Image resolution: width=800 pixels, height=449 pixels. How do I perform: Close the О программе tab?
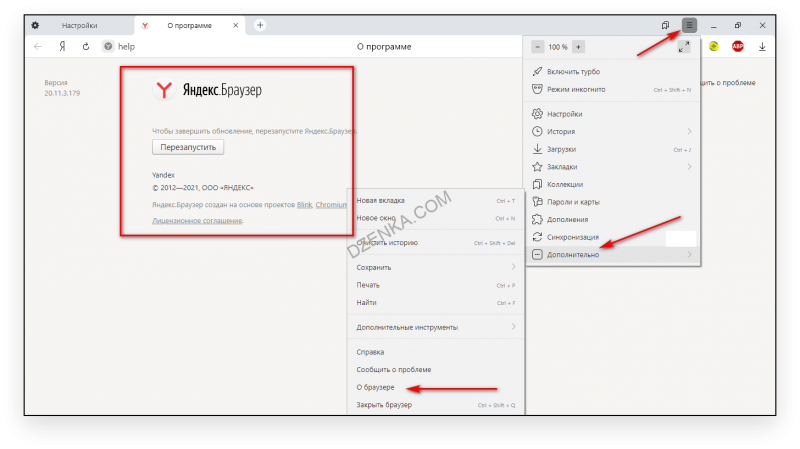[x=235, y=26]
